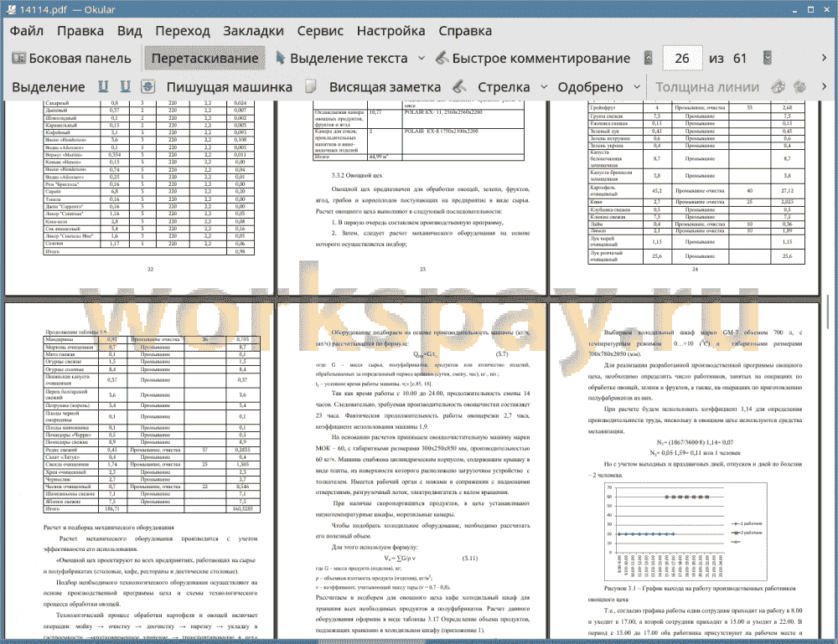
Task: Select the Выделение highlighter annotation tool
Action: point(48,87)
